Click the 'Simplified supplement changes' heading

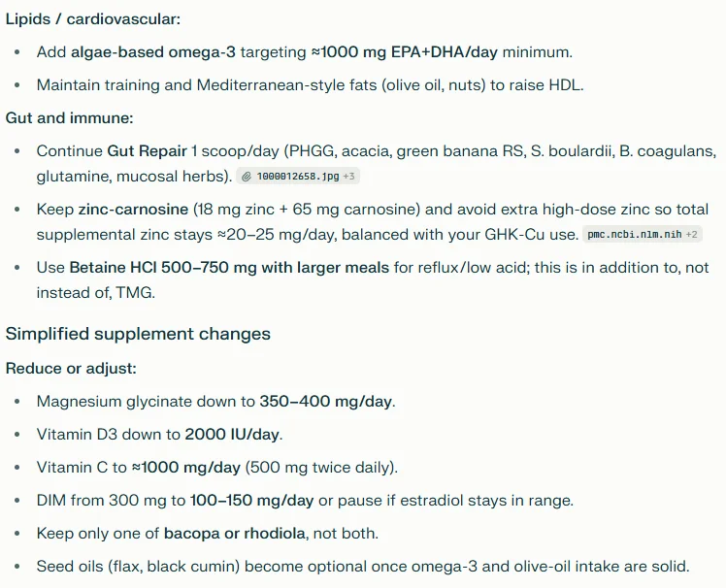138,334
